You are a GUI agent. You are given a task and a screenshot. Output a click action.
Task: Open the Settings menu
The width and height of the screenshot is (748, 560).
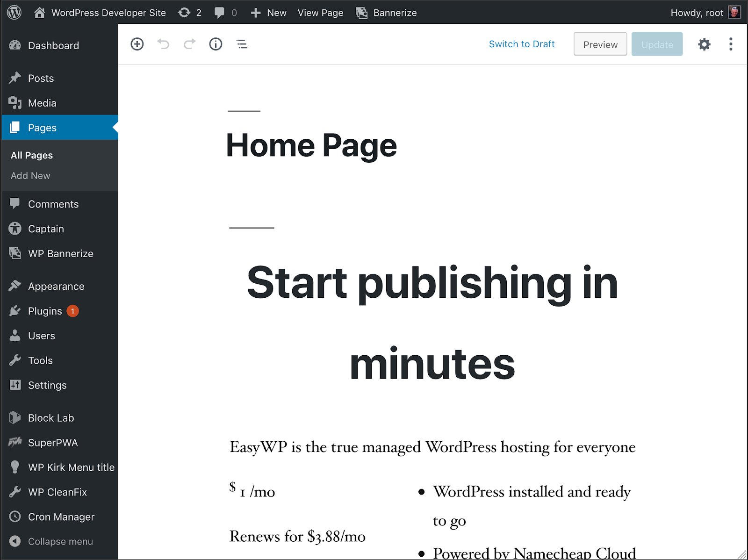coord(60,385)
